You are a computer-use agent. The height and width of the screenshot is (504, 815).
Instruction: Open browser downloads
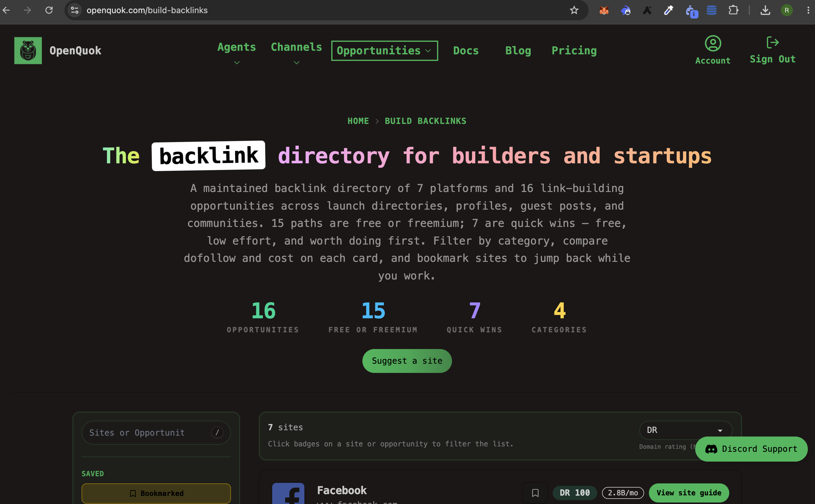coord(765,10)
